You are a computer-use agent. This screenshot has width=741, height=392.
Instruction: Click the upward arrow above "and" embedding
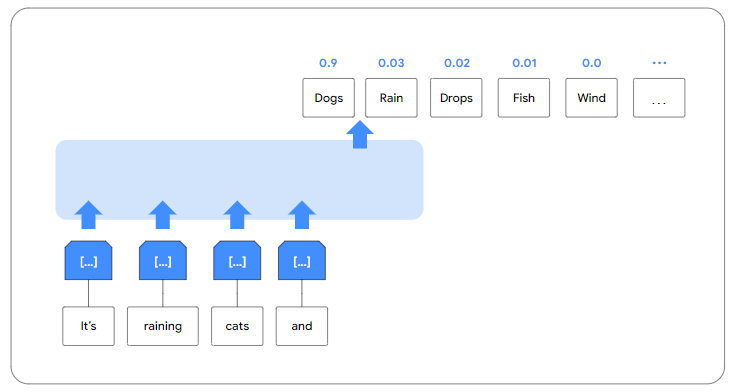[x=302, y=215]
